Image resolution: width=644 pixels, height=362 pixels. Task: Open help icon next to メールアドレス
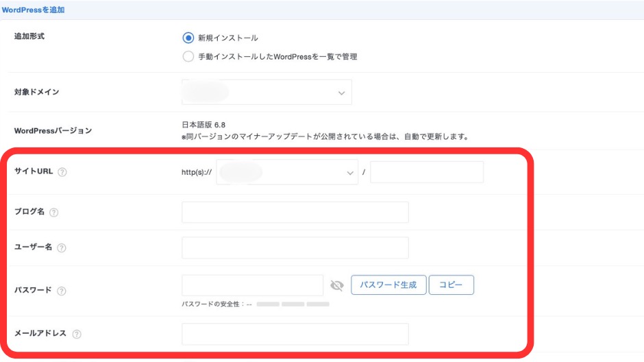tap(77, 334)
